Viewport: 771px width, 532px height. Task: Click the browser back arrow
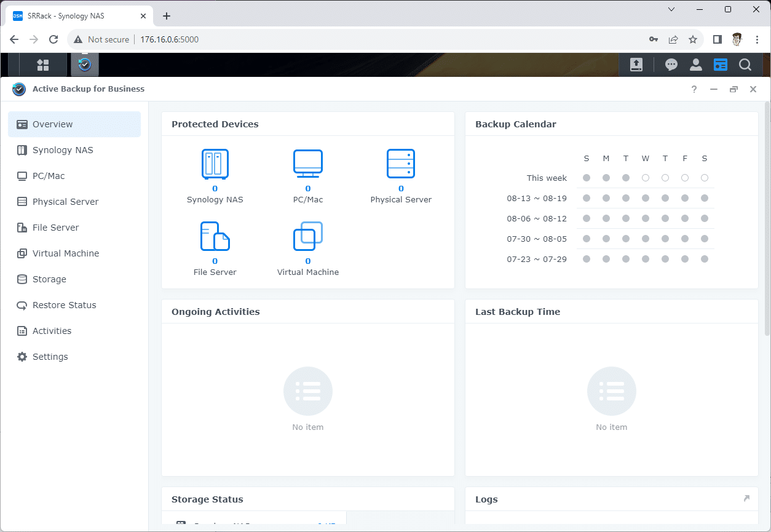tap(14, 39)
